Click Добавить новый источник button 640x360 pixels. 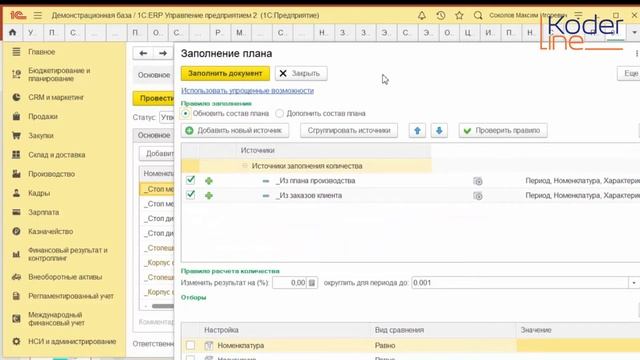click(x=235, y=131)
